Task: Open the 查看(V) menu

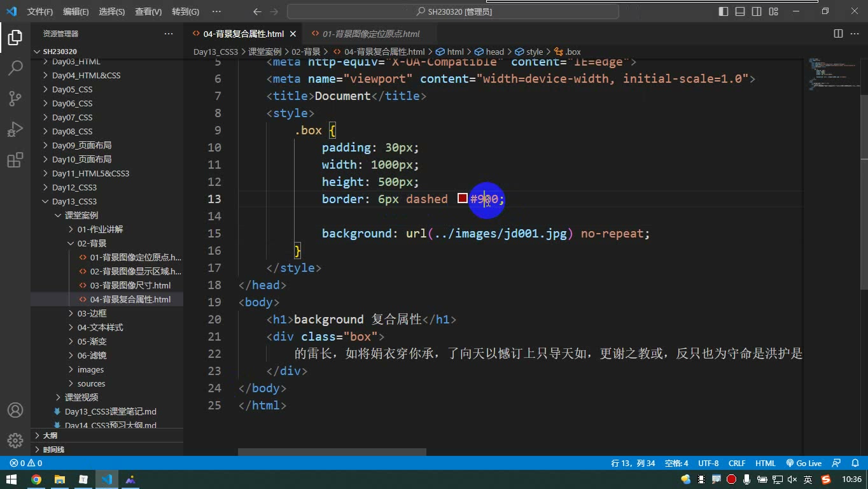Action: tap(148, 11)
